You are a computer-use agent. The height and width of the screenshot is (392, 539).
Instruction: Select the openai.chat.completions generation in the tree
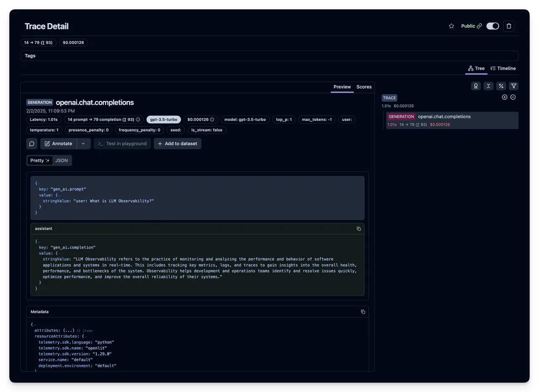click(x=452, y=120)
